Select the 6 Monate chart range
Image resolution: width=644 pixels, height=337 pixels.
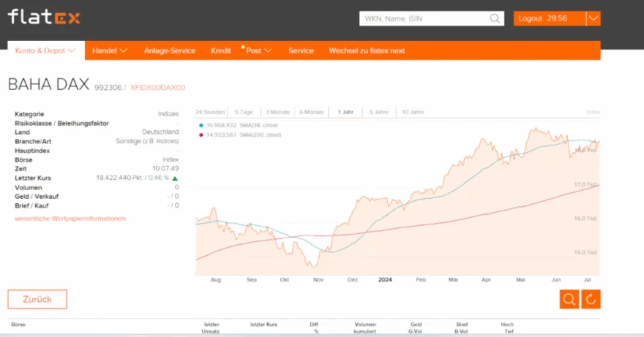(x=311, y=112)
